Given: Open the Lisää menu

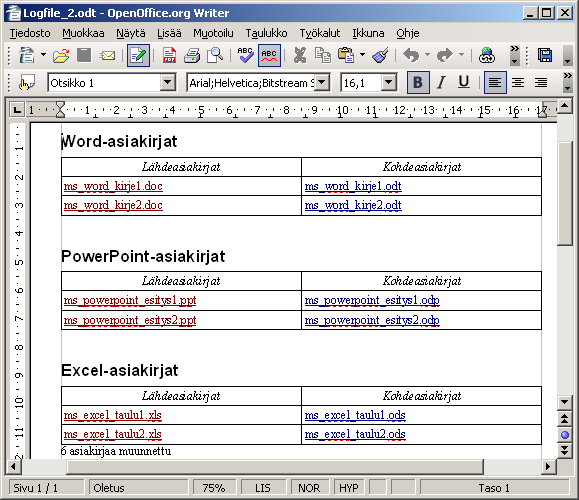Looking at the screenshot, I should point(169,33).
